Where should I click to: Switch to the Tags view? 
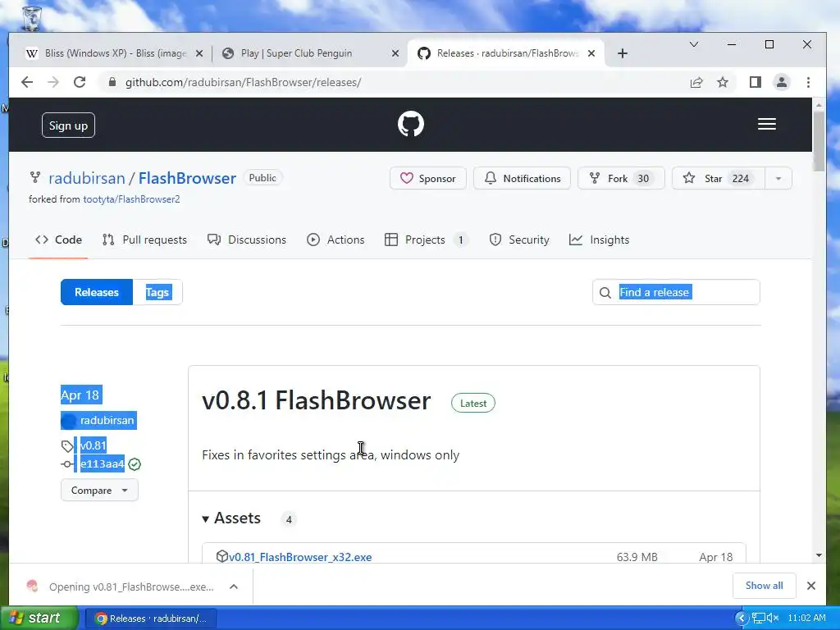click(157, 292)
